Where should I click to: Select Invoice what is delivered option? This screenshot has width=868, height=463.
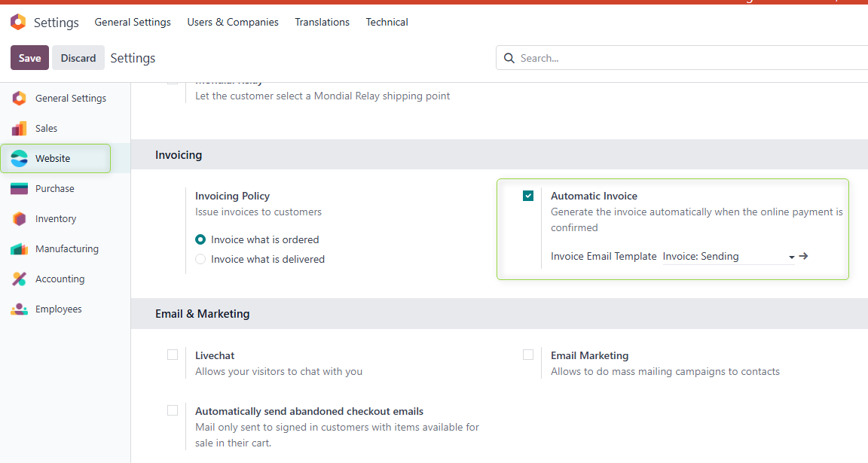pos(201,258)
